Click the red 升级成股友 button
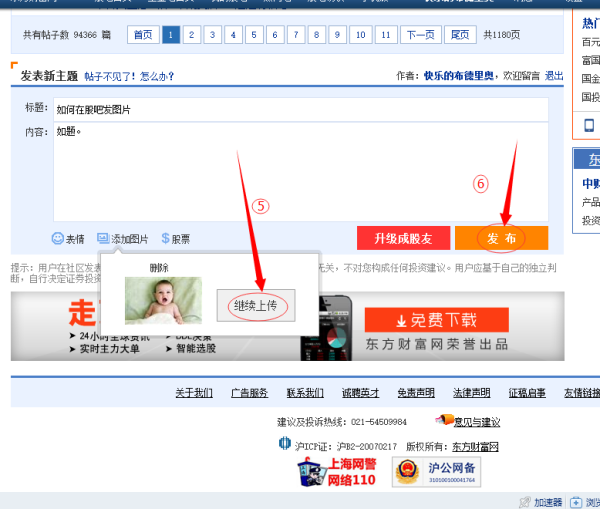Viewport: 600px width, 509px height. pyautogui.click(x=403, y=238)
